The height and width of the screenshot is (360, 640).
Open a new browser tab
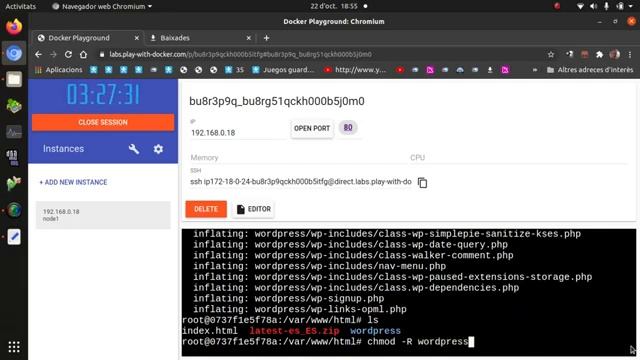[x=266, y=38]
